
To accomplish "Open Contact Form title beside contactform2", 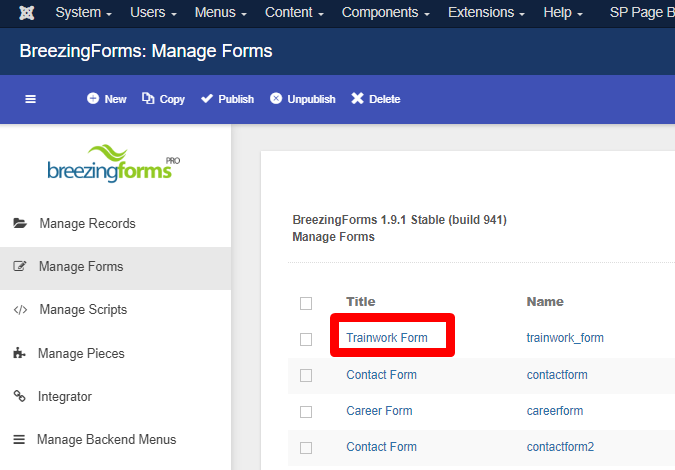I will pos(381,447).
